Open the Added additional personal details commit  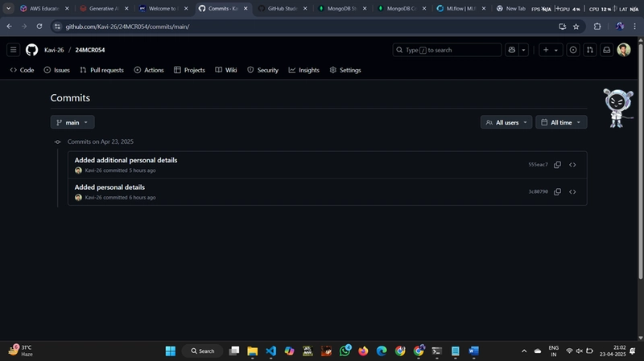coord(126,160)
